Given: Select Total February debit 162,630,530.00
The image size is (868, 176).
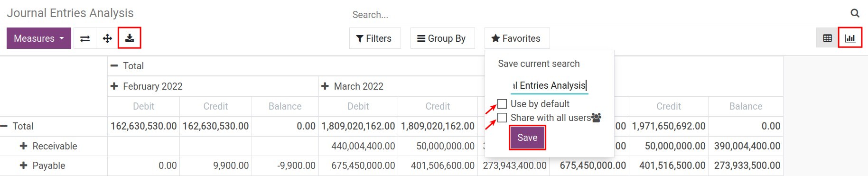Looking at the screenshot, I should point(143,126).
